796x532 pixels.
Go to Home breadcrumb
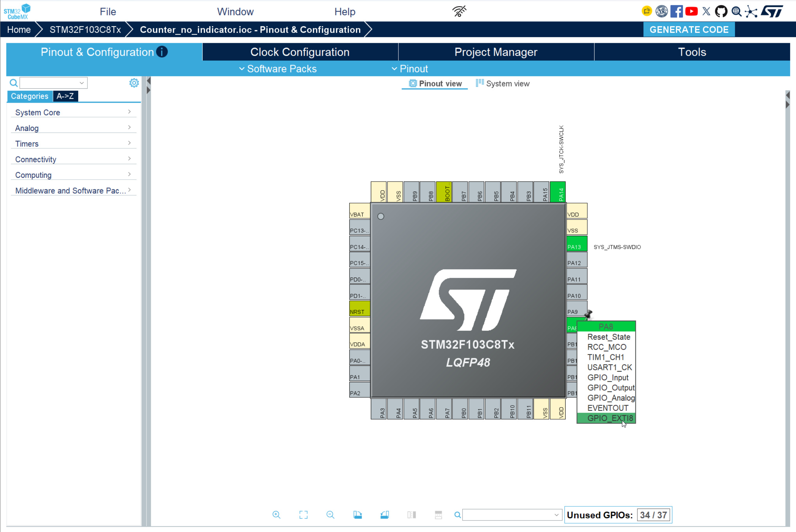click(19, 30)
